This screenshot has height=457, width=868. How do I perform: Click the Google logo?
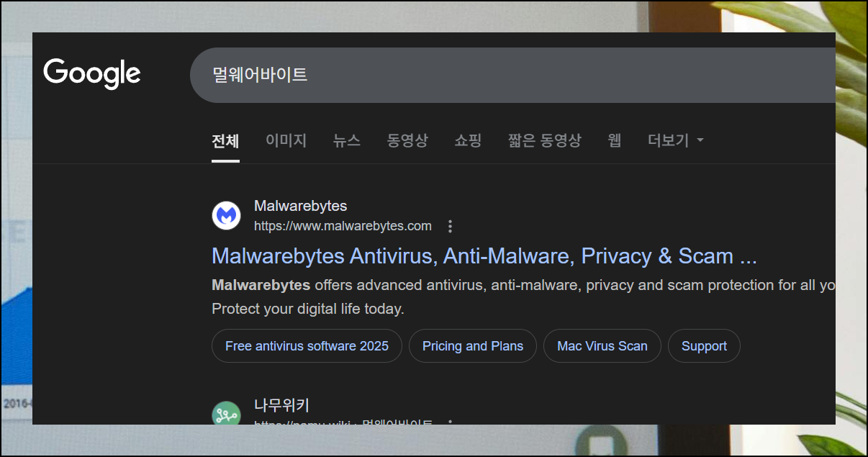point(92,74)
